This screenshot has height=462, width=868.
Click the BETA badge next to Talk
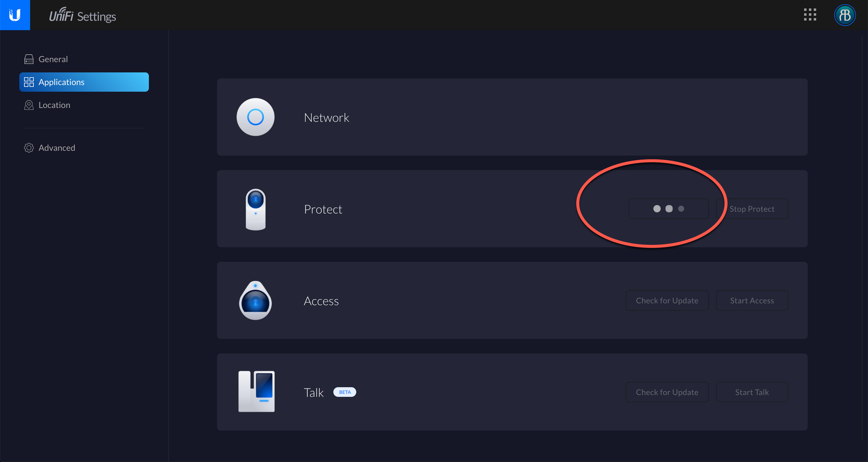pyautogui.click(x=345, y=392)
